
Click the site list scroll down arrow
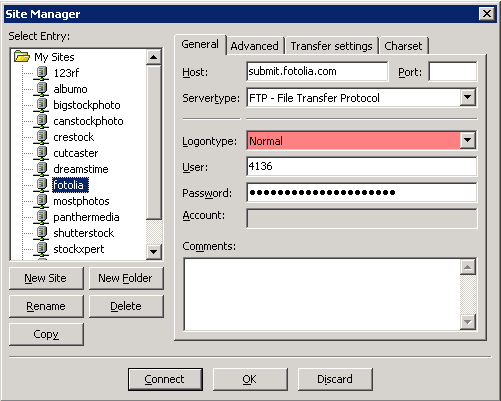[153, 251]
